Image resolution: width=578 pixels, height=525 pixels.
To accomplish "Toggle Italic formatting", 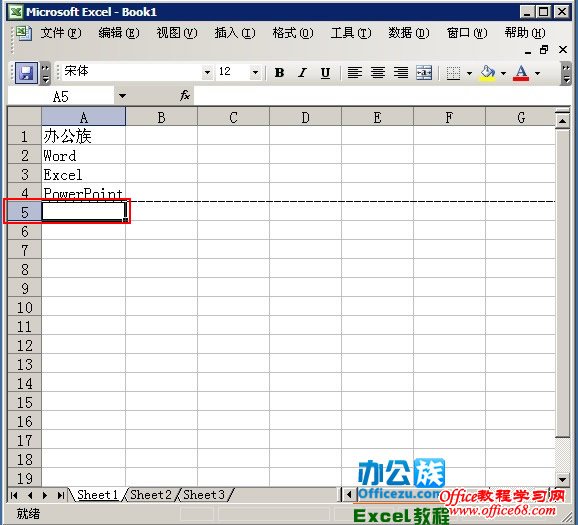I will (x=302, y=73).
